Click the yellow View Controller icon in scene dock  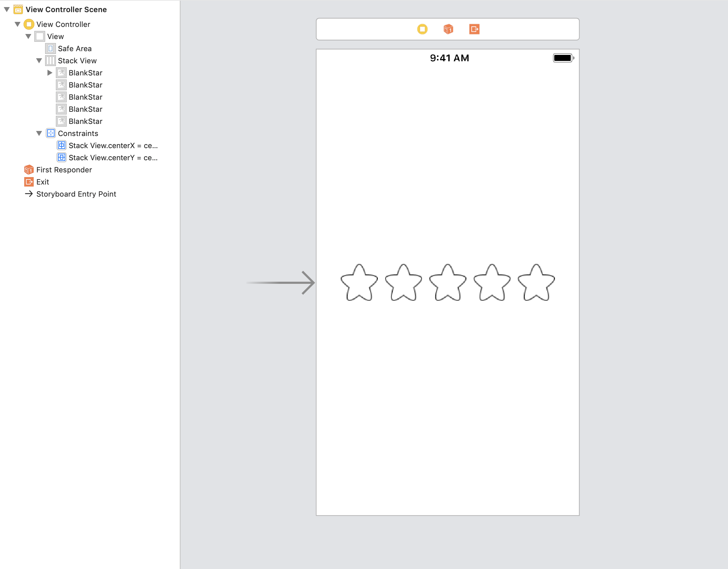point(422,29)
